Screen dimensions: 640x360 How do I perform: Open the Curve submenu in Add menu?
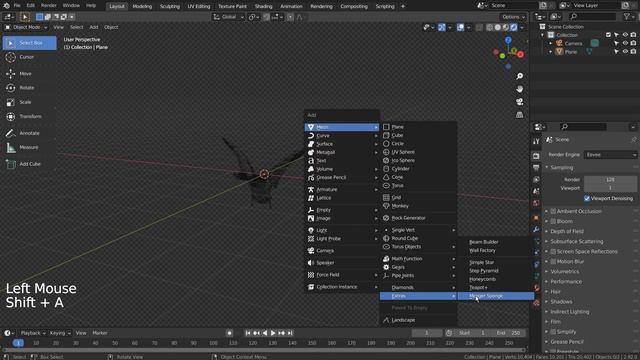coord(342,136)
